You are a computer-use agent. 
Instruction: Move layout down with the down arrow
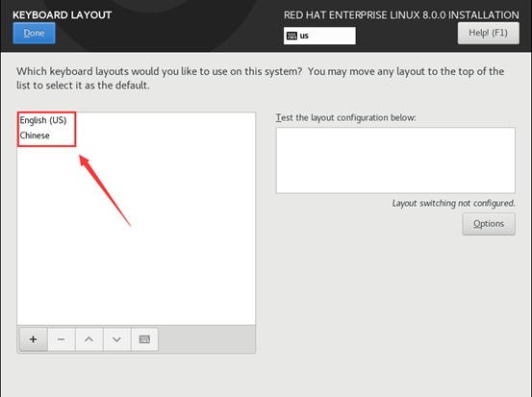116,339
